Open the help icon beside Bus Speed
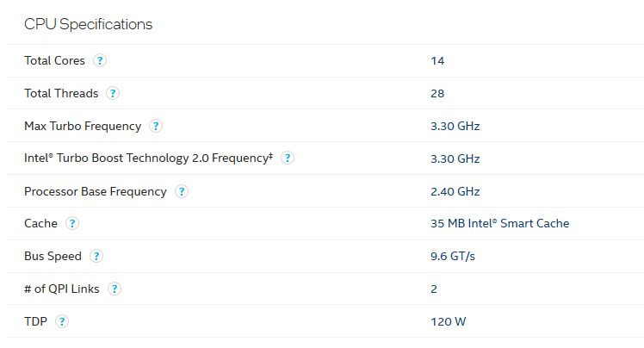The width and height of the screenshot is (644, 348). 96,256
